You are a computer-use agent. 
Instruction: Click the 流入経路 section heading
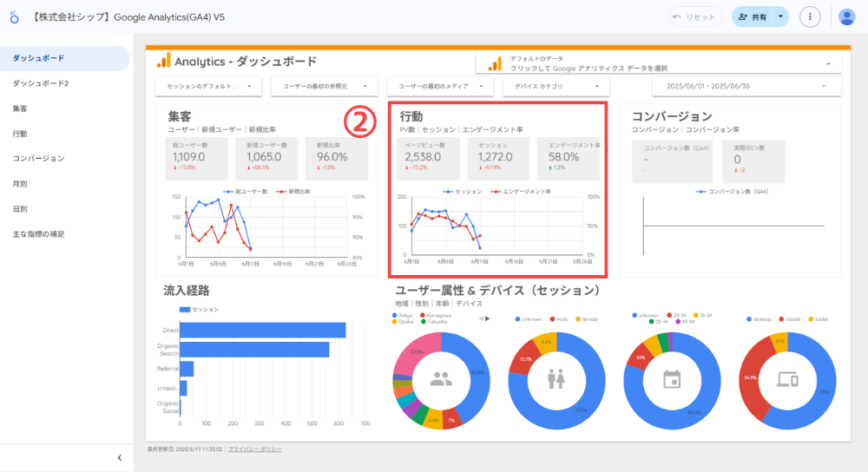pyautogui.click(x=187, y=291)
